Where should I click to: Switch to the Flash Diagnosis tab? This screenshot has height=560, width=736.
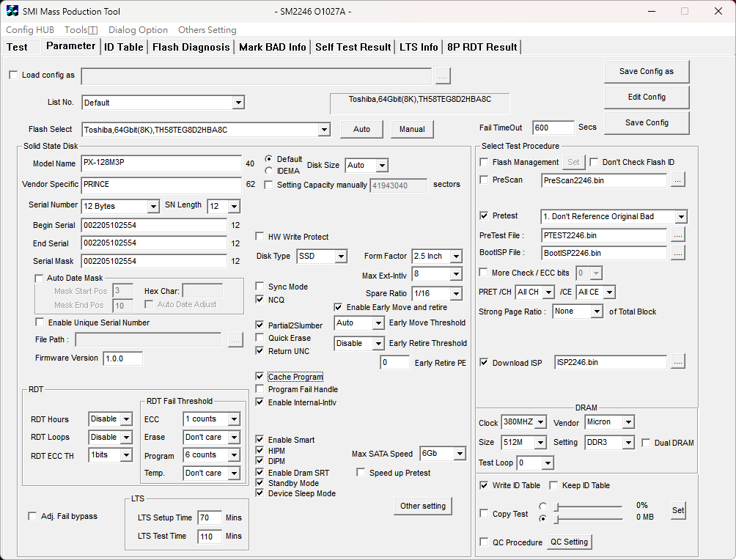click(x=191, y=47)
